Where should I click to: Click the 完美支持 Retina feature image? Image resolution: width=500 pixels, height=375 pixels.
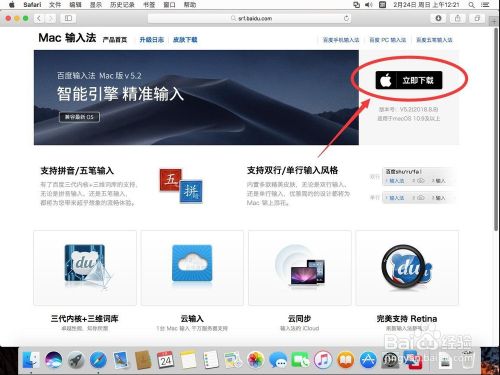(407, 268)
